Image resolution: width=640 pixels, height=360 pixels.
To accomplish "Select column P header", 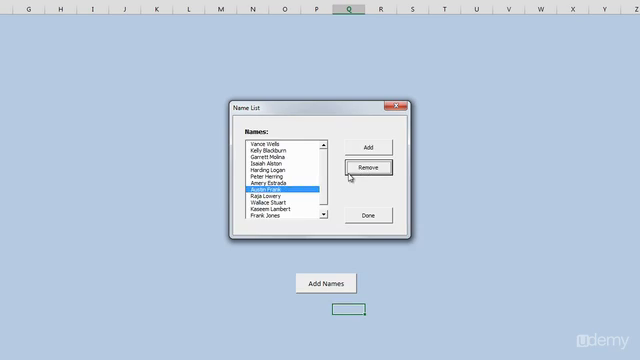I will click(317, 9).
